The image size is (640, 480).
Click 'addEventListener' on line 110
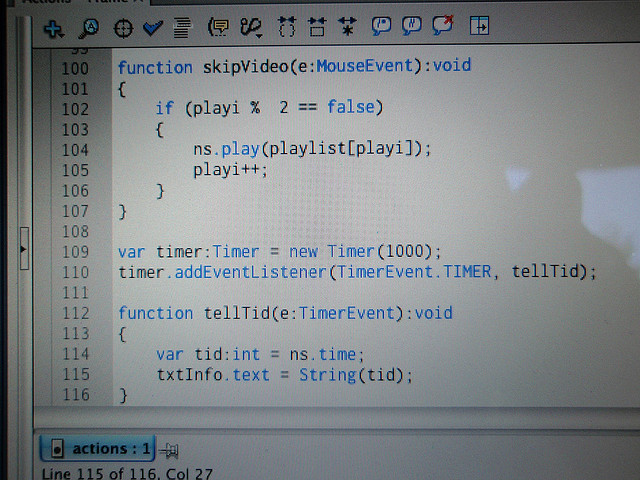coord(250,272)
